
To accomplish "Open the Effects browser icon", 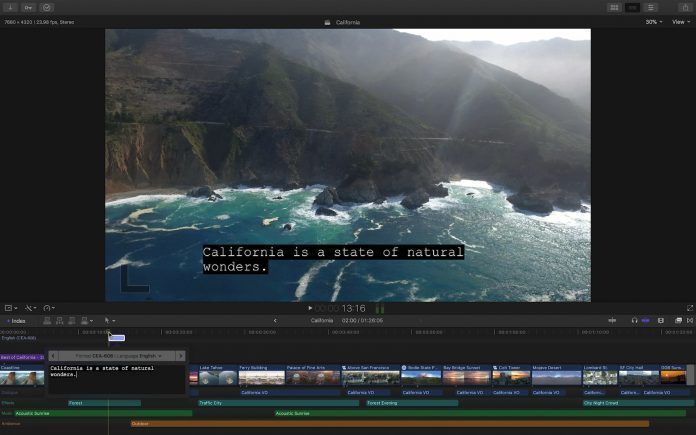I will [678, 320].
